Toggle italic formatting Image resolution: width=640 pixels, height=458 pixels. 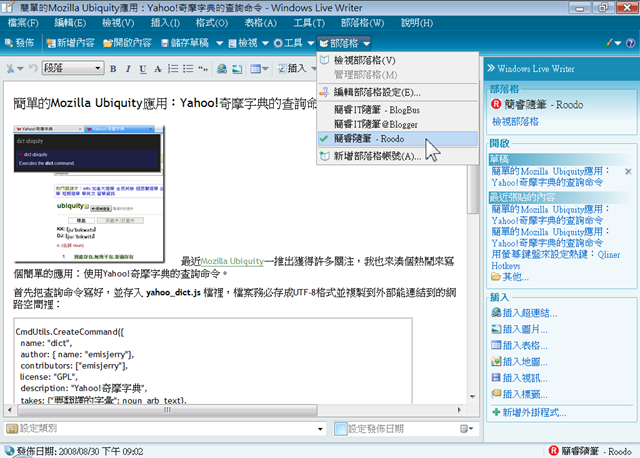tap(128, 69)
